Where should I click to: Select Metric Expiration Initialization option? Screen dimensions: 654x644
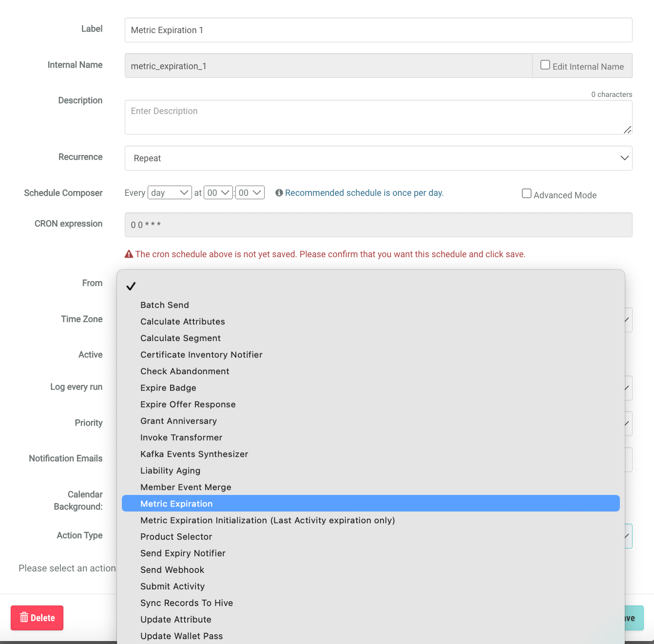click(x=267, y=520)
